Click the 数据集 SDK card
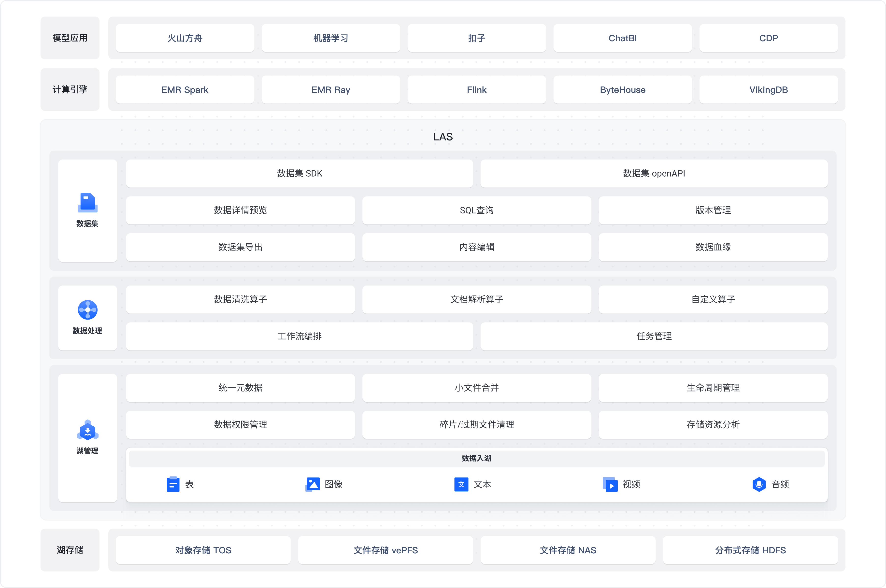 [299, 173]
